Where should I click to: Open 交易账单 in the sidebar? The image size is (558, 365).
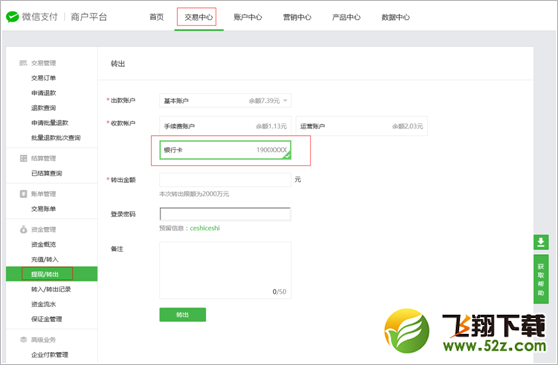(x=43, y=209)
